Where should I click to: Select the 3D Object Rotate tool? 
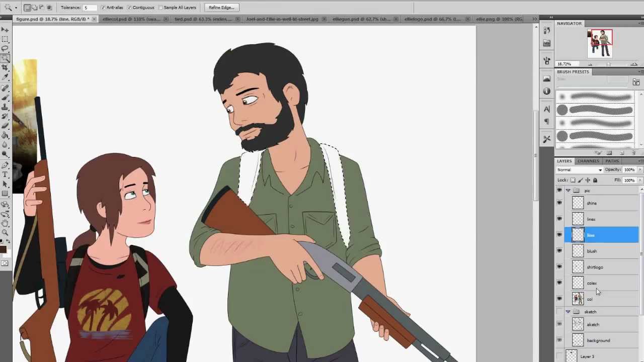(5, 204)
